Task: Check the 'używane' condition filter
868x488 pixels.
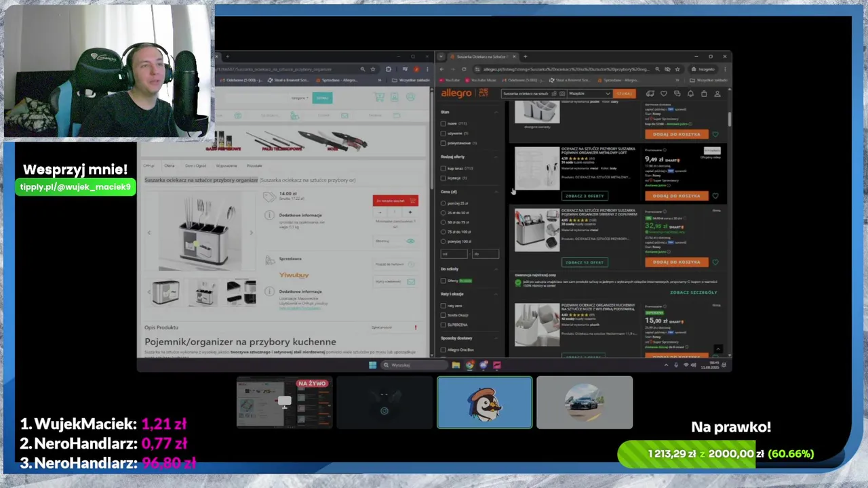Action: pyautogui.click(x=443, y=133)
